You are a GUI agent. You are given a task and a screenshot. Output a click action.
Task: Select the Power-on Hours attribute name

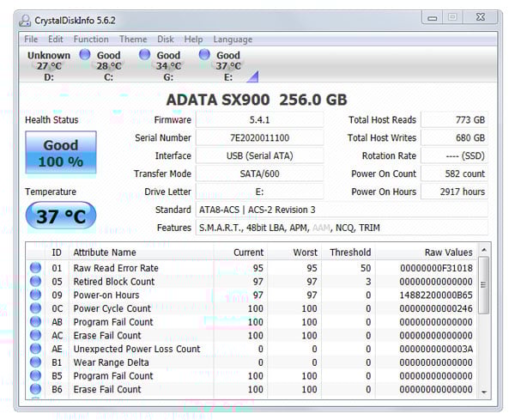click(x=106, y=295)
